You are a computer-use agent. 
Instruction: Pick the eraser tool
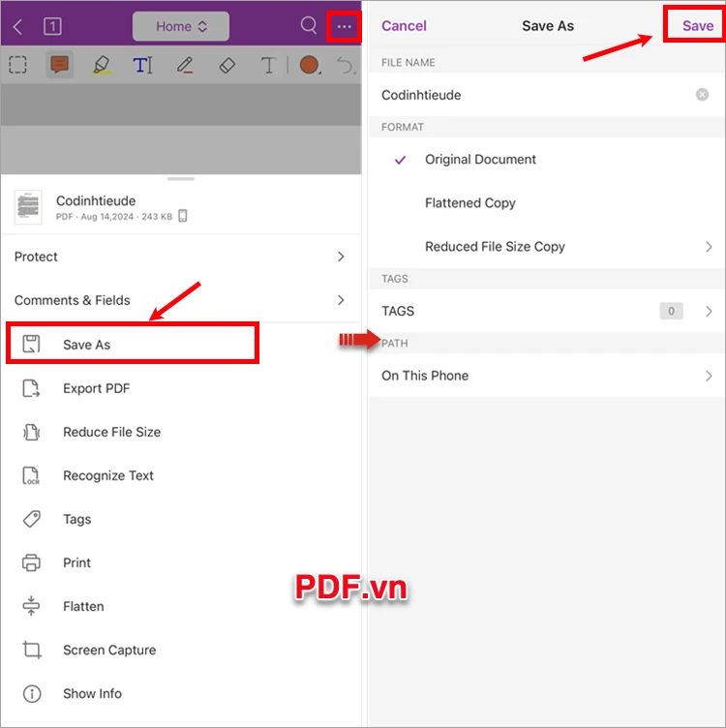227,65
